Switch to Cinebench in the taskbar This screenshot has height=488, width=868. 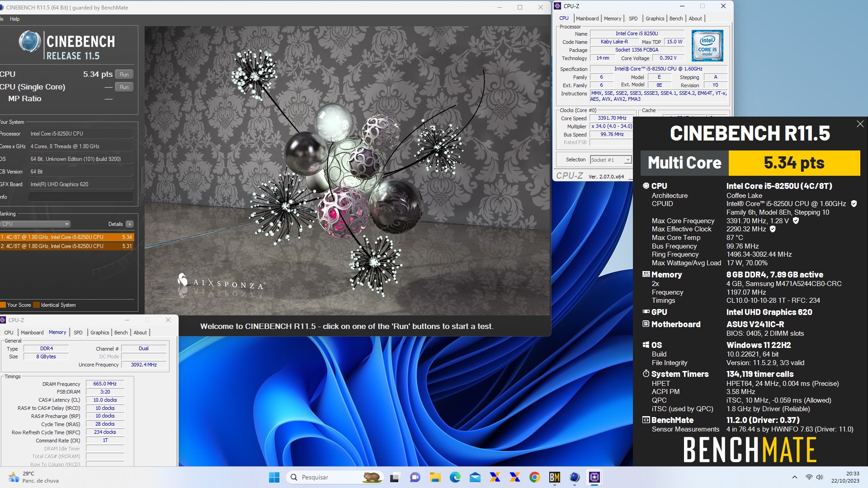[574, 477]
